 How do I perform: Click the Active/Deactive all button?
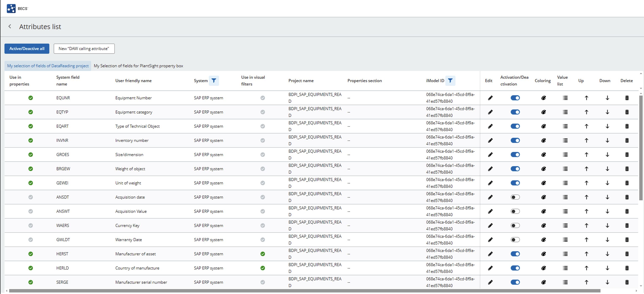pos(27,49)
